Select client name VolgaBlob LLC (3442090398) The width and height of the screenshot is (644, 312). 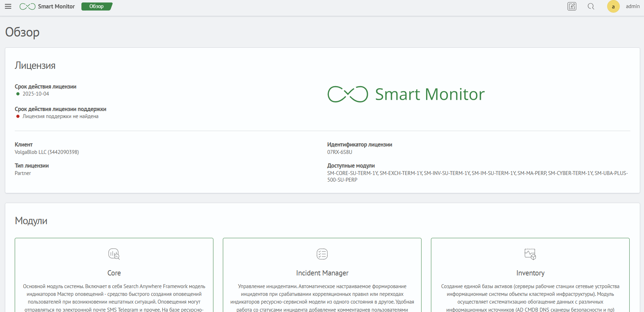[x=47, y=152]
